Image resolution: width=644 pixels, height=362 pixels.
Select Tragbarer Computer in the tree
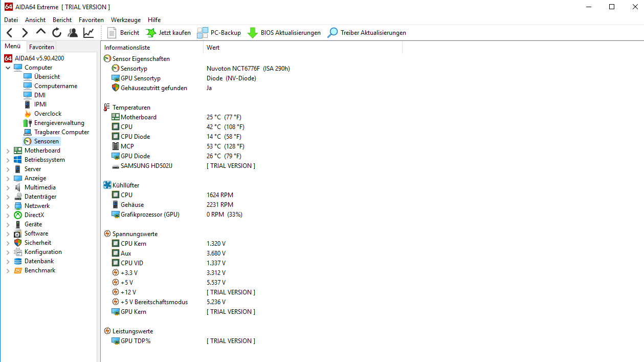click(x=62, y=132)
